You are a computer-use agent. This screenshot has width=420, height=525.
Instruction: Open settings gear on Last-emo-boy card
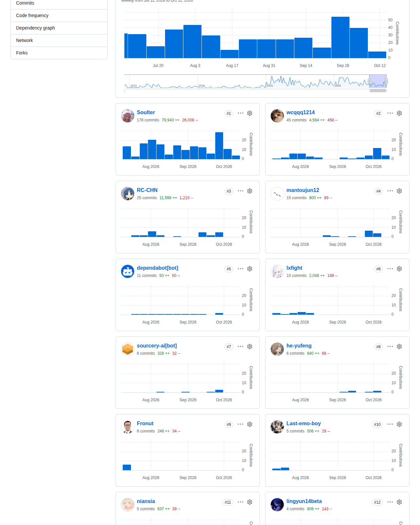click(x=399, y=424)
